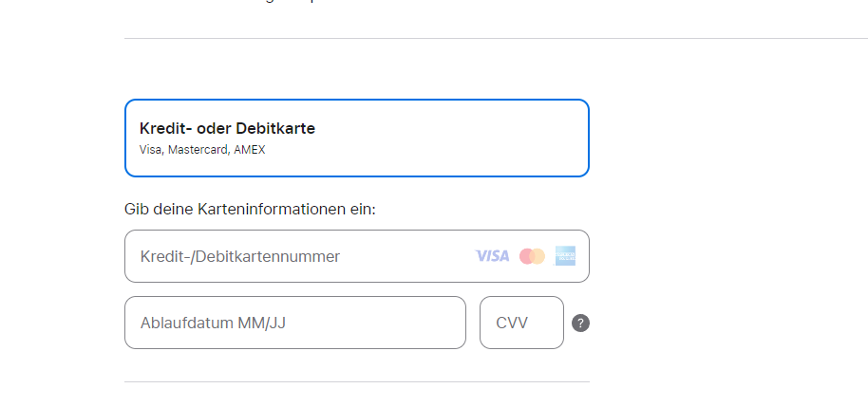This screenshot has width=868, height=407.
Task: Select the Kredit- oder Debitkarte payment option
Action: pos(356,138)
